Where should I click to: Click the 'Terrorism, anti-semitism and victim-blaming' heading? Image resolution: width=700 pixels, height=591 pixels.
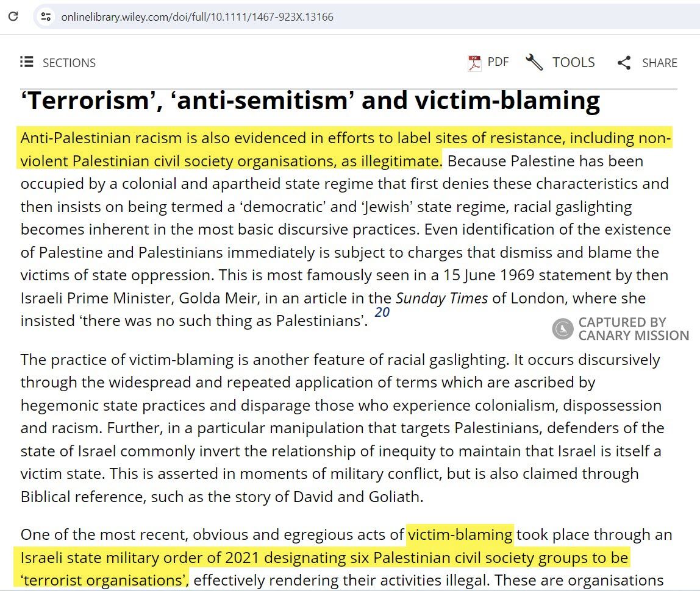coord(310,101)
